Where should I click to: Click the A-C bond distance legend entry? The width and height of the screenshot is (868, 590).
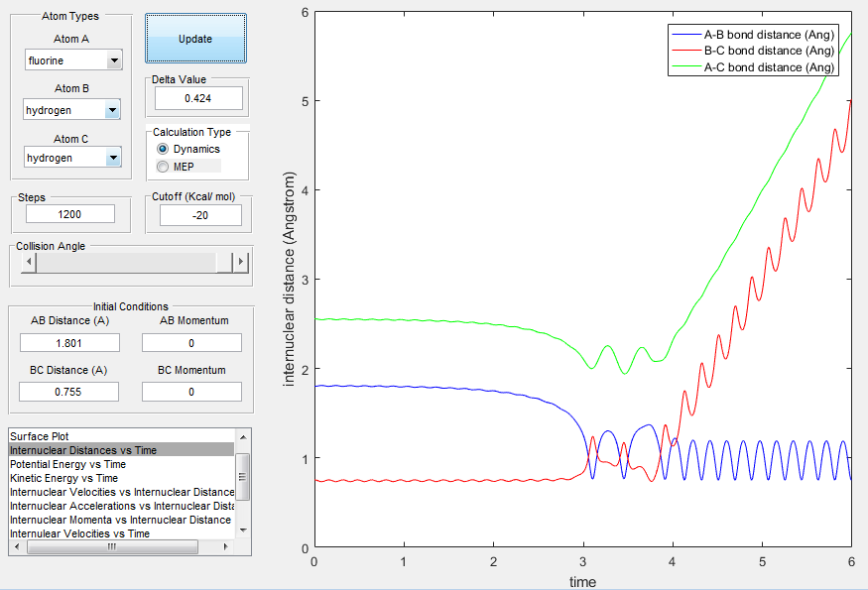[753, 67]
